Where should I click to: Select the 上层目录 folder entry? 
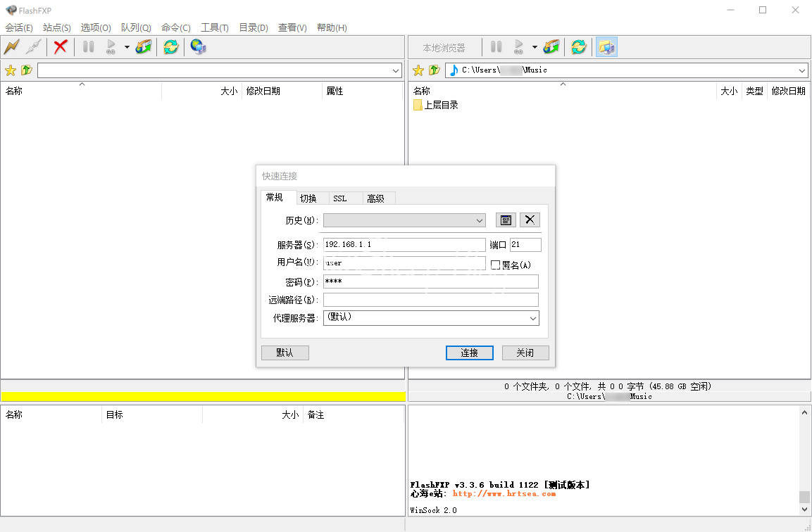(x=435, y=105)
